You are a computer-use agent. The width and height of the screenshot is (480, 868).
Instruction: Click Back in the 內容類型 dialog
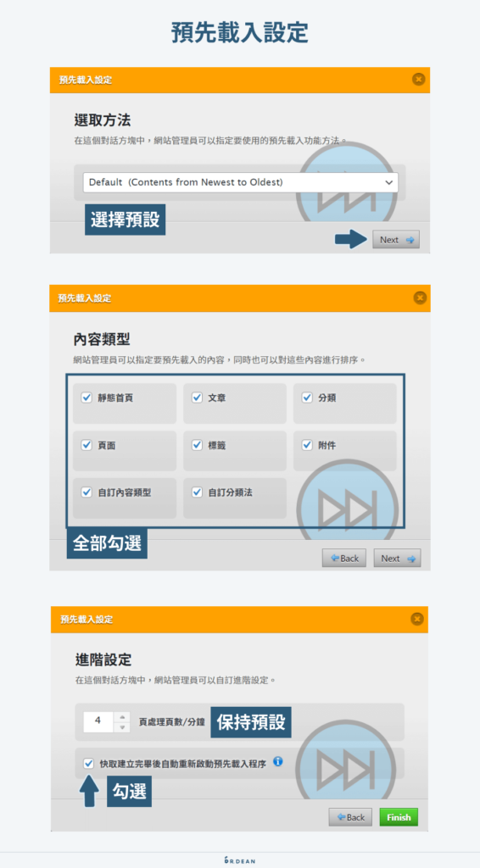[x=344, y=558]
